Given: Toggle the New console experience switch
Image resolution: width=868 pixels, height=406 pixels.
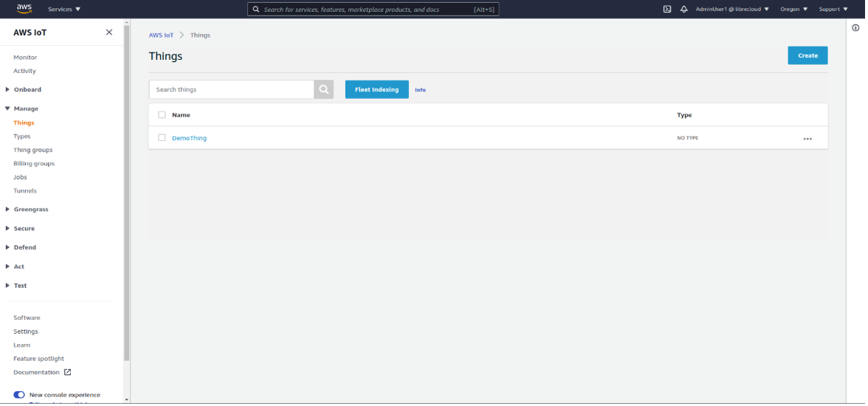Looking at the screenshot, I should (x=19, y=395).
